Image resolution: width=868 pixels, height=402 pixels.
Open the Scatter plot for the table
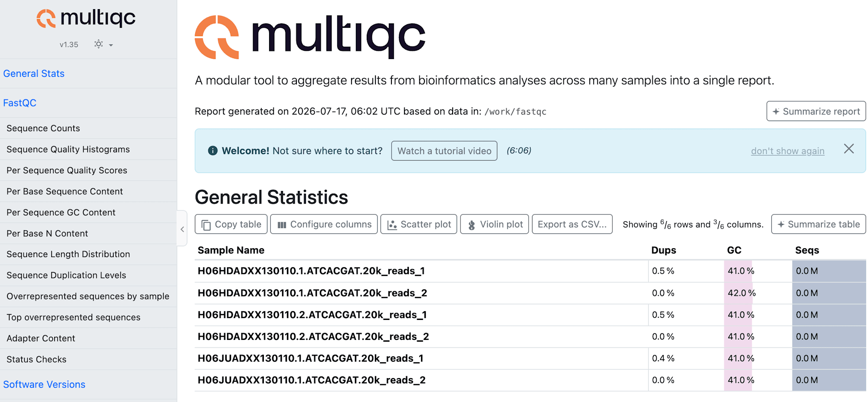click(419, 224)
